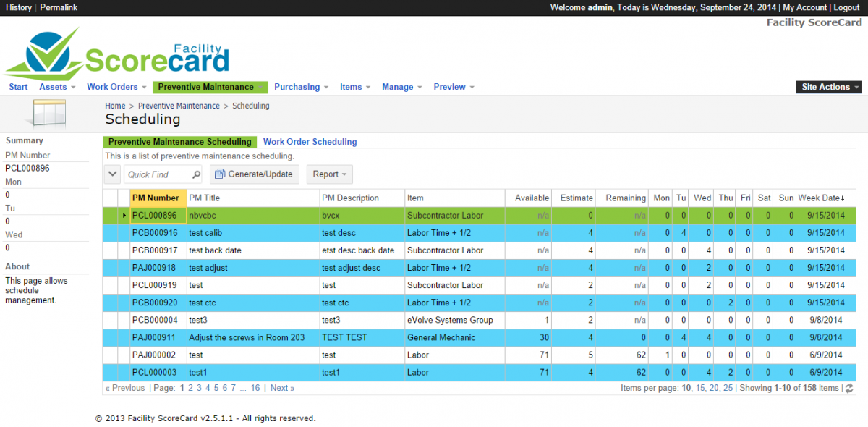Open the Purchasing menu
868x427 pixels.
pyautogui.click(x=301, y=87)
